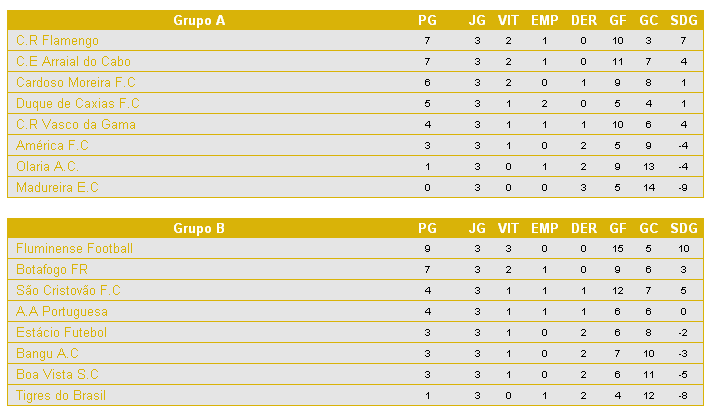
Task: Select Cardoso Moreira F.C team name
Action: pos(76,82)
